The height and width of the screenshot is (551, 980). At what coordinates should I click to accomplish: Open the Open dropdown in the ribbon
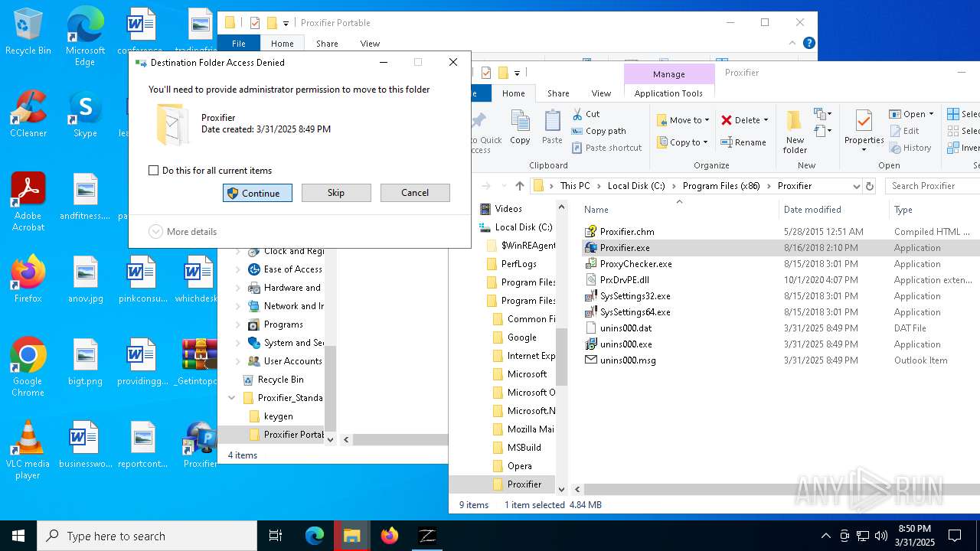(911, 114)
